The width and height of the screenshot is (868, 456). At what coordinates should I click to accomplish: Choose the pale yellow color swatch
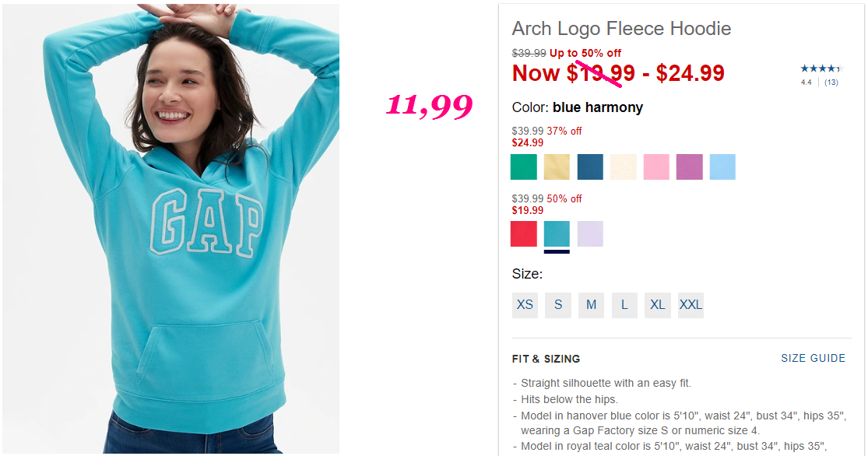coord(557,167)
